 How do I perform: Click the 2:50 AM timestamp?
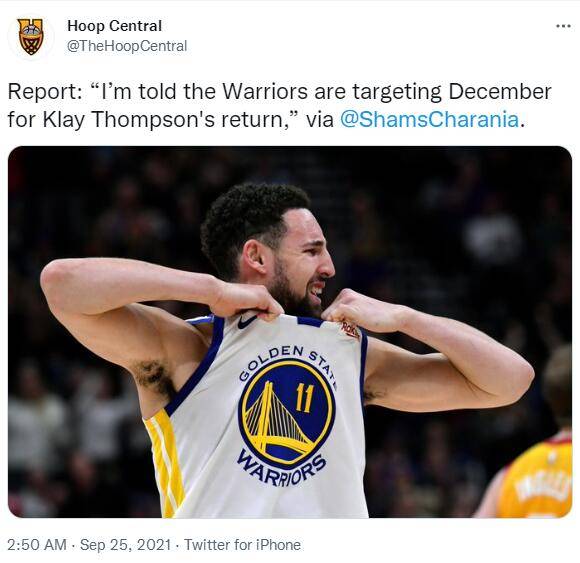point(37,545)
